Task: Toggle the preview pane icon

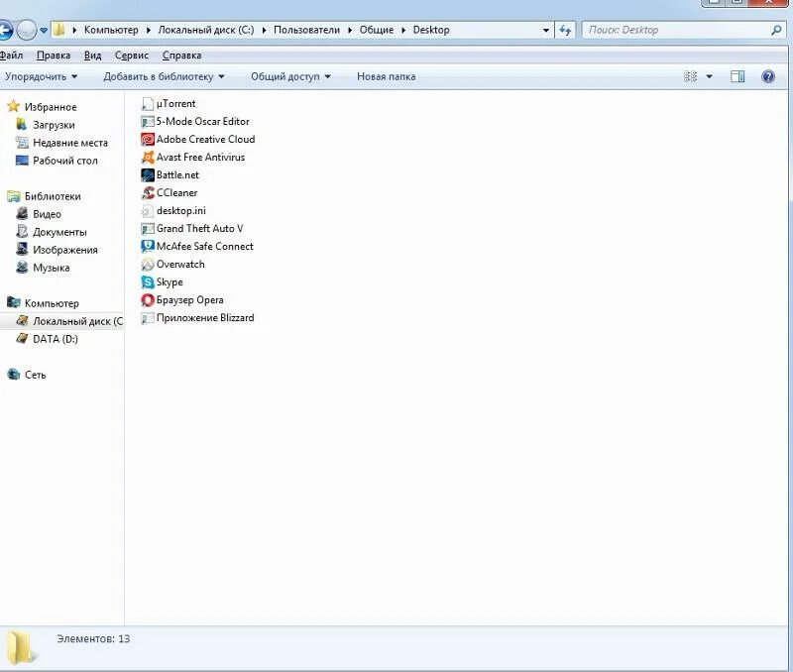Action: pyautogui.click(x=737, y=76)
